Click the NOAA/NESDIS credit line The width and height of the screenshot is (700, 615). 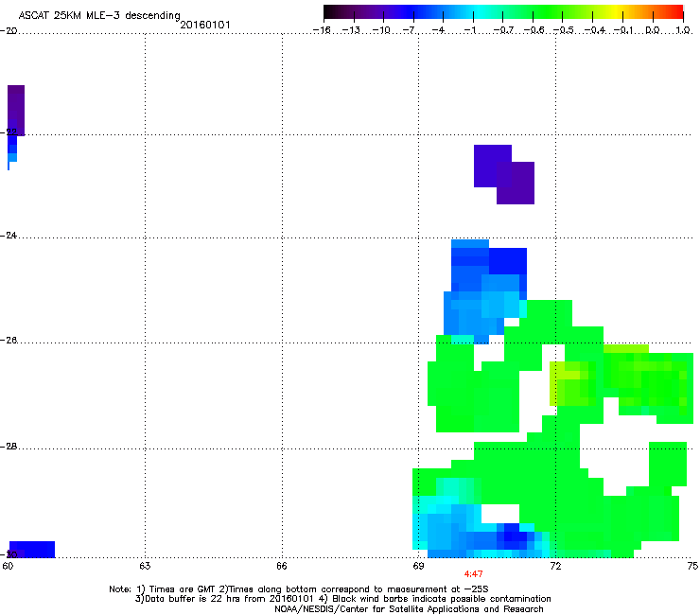[409, 609]
